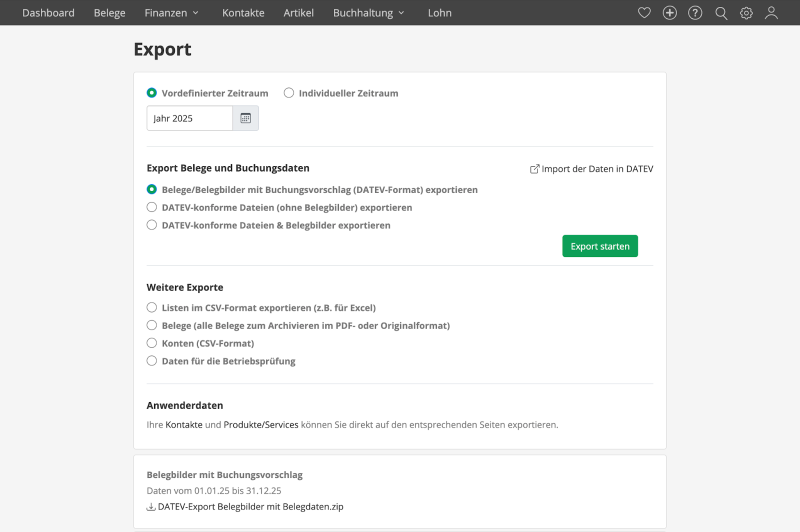Viewport: 800px width, 532px height.
Task: Open the Buchhaltung dropdown
Action: (363, 12)
